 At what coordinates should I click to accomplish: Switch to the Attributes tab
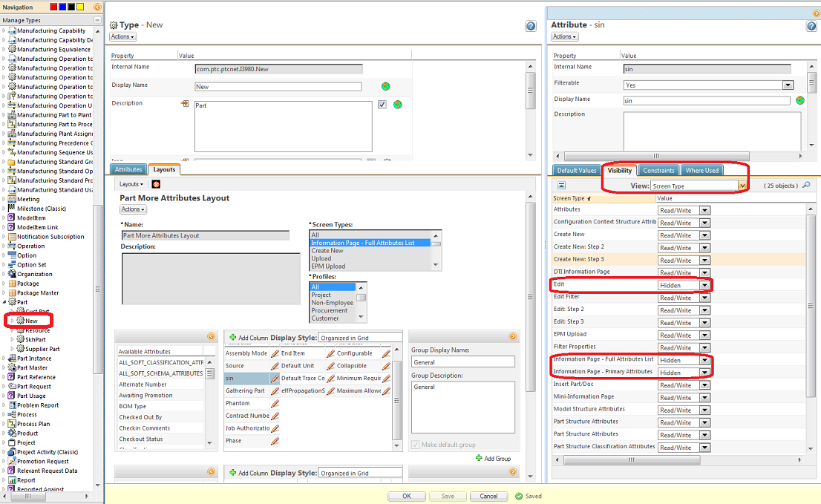[128, 170]
